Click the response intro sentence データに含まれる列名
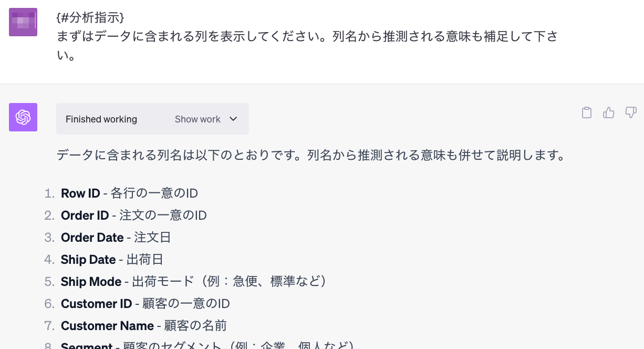 [310, 155]
